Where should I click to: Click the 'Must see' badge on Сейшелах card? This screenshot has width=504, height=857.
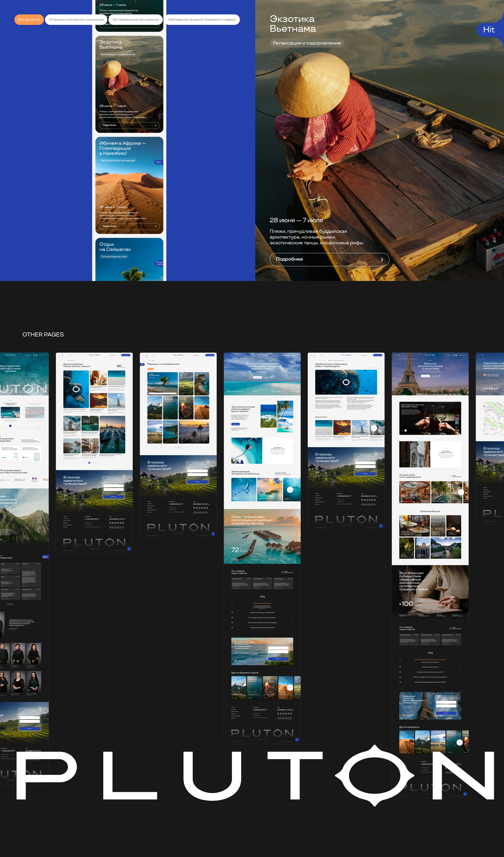(159, 263)
